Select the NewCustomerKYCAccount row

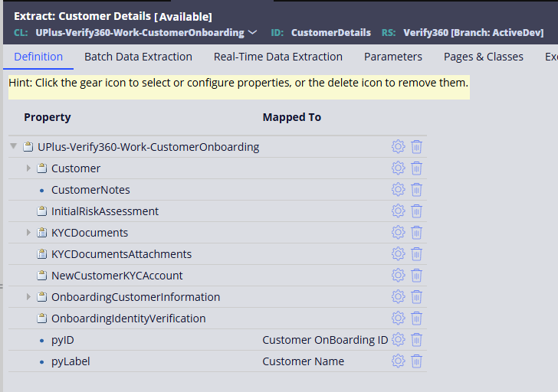117,276
